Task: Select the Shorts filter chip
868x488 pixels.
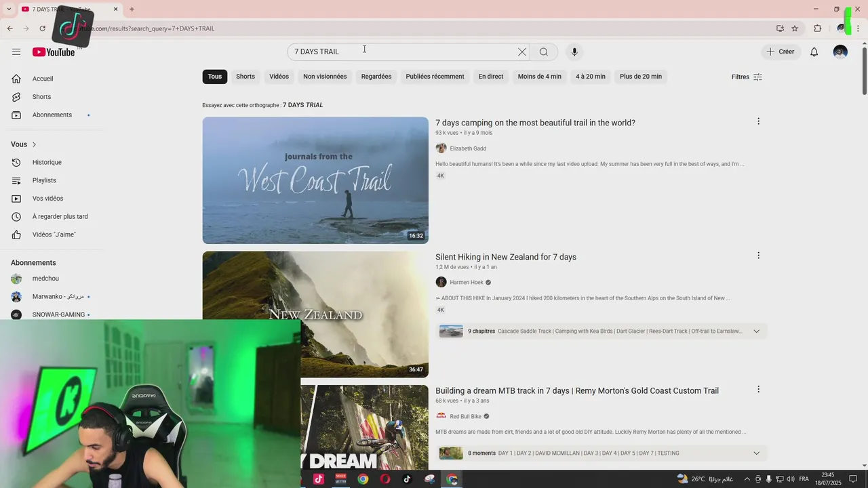Action: tap(245, 77)
